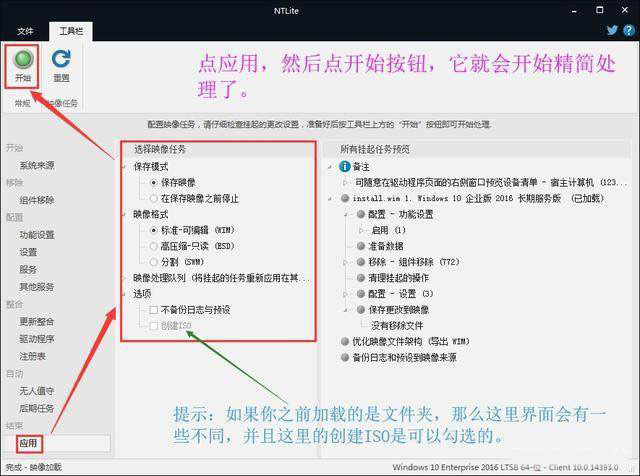Expand the 映像处理队列 tree section
The image size is (640, 476).
coord(124,278)
